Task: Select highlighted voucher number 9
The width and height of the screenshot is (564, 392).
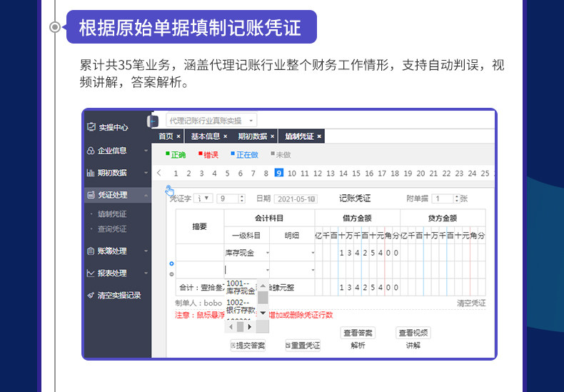Action: [x=278, y=173]
